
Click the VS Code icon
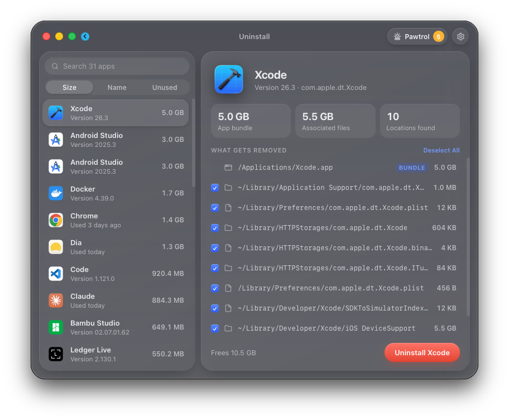coord(56,274)
